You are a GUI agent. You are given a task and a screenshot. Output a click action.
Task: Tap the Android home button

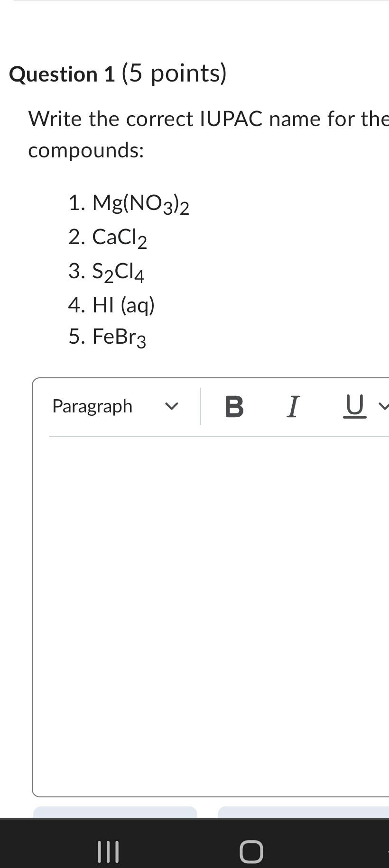pos(252,850)
